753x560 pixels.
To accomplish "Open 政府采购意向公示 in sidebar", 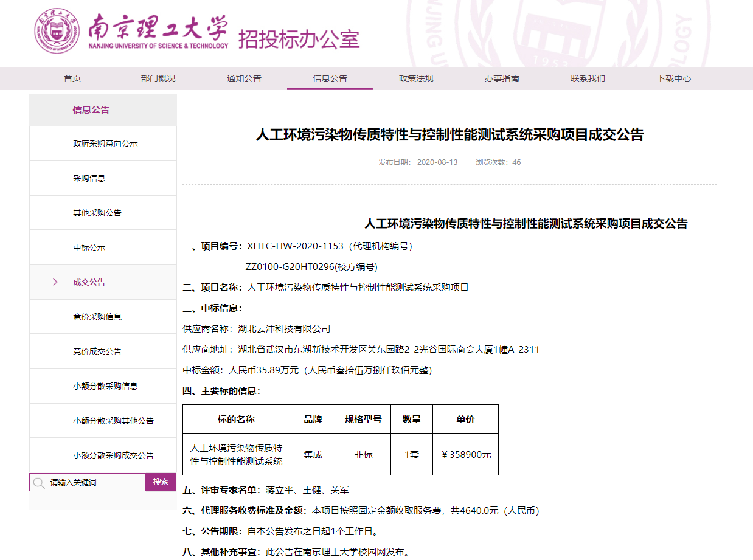I will pyautogui.click(x=105, y=143).
